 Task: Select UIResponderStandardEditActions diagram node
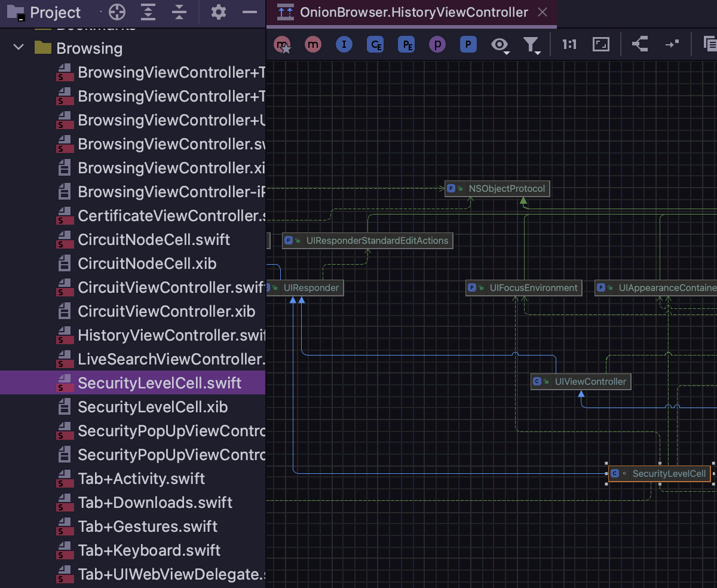coord(367,240)
